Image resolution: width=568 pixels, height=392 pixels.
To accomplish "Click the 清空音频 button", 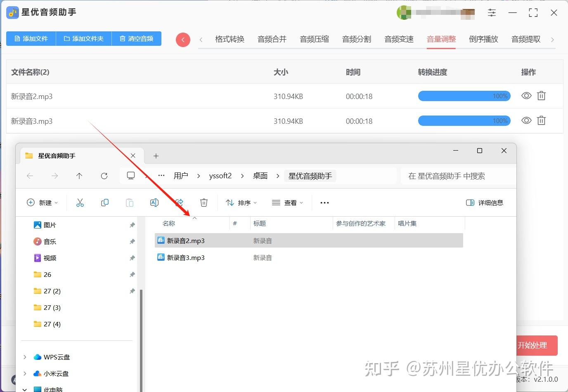I will [136, 38].
